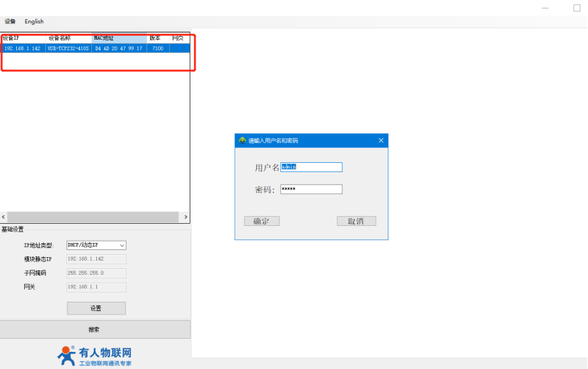
Task: Click the 有人物联网 logo at bottom
Action: [95, 356]
